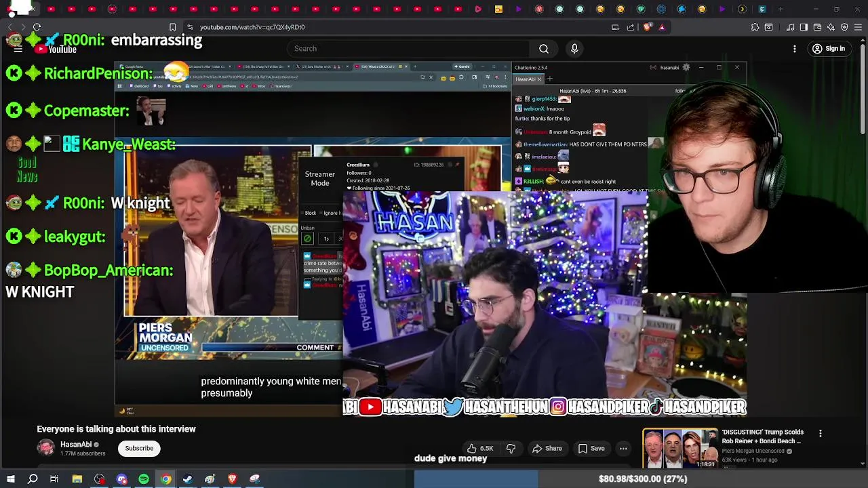The width and height of the screenshot is (868, 488).
Task: Dislike the video
Action: coord(511,448)
